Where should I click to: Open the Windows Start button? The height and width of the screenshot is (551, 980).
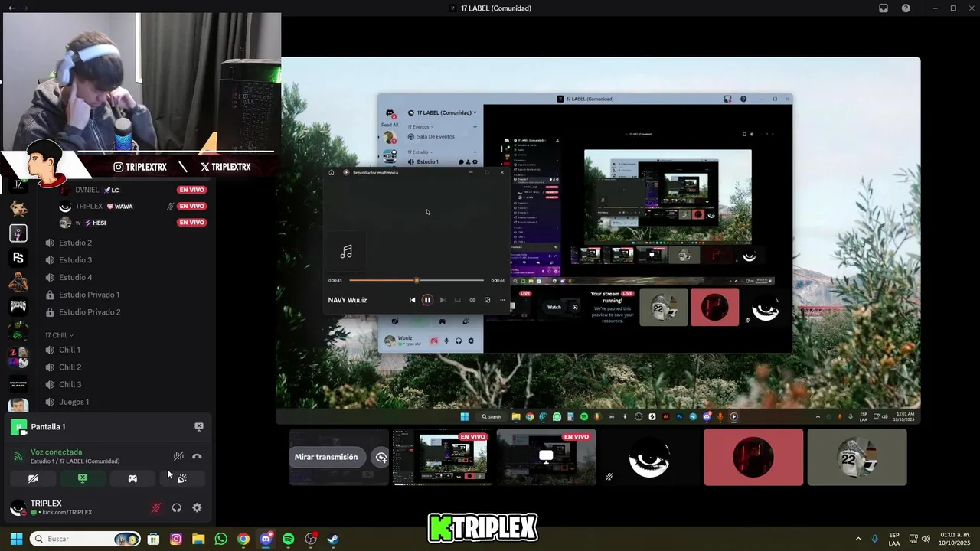[x=16, y=539]
